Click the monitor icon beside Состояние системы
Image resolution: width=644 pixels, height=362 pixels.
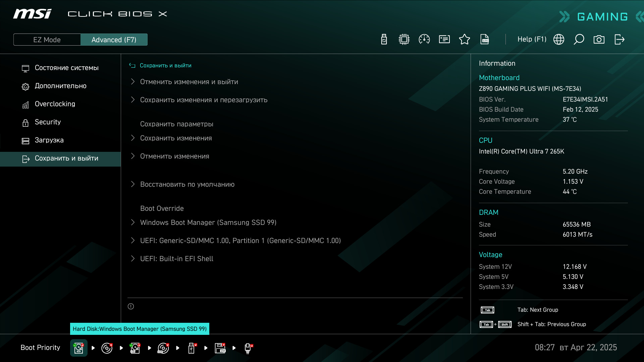tap(25, 68)
